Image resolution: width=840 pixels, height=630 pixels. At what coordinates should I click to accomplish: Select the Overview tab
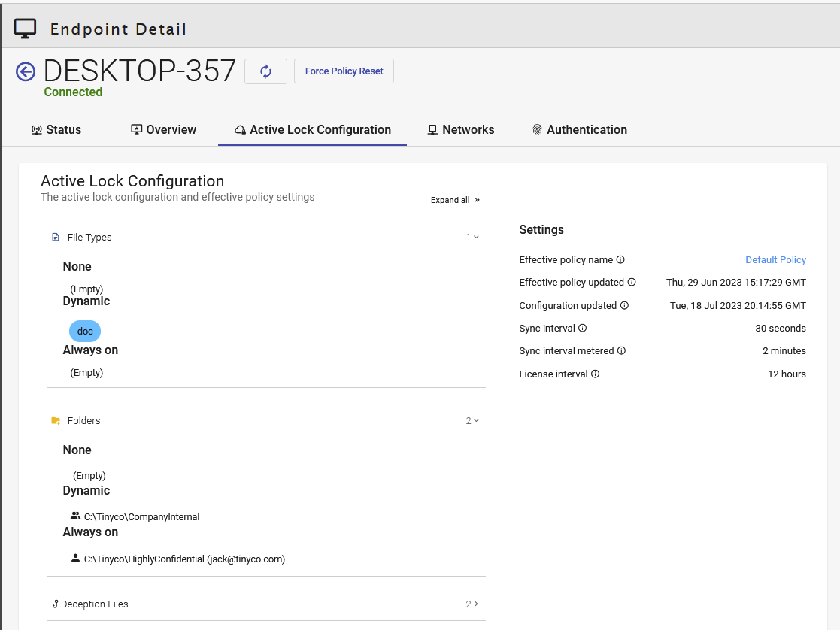[x=163, y=130]
